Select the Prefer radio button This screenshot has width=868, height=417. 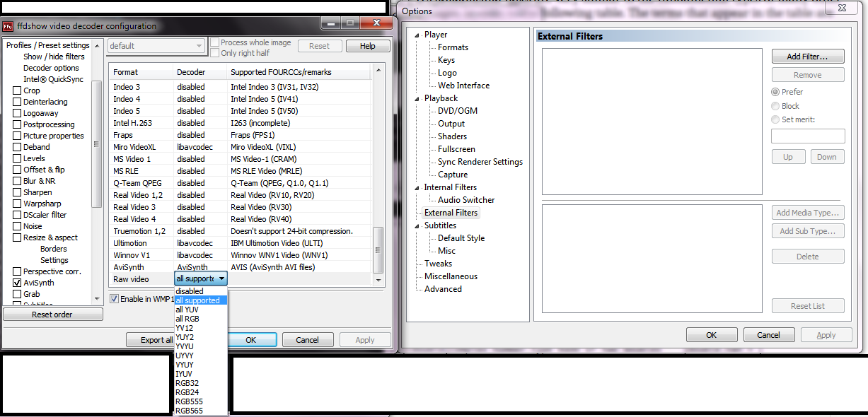pos(775,92)
